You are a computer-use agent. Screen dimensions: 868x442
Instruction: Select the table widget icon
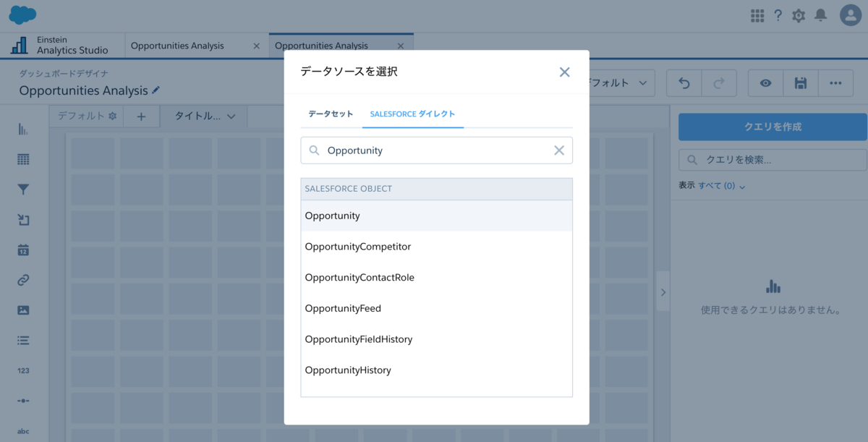pyautogui.click(x=22, y=158)
